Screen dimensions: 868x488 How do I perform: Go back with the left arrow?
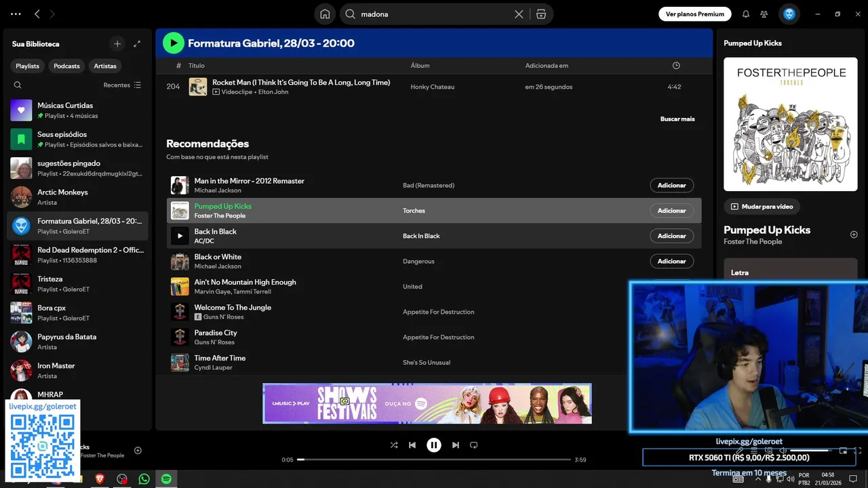[x=37, y=14]
